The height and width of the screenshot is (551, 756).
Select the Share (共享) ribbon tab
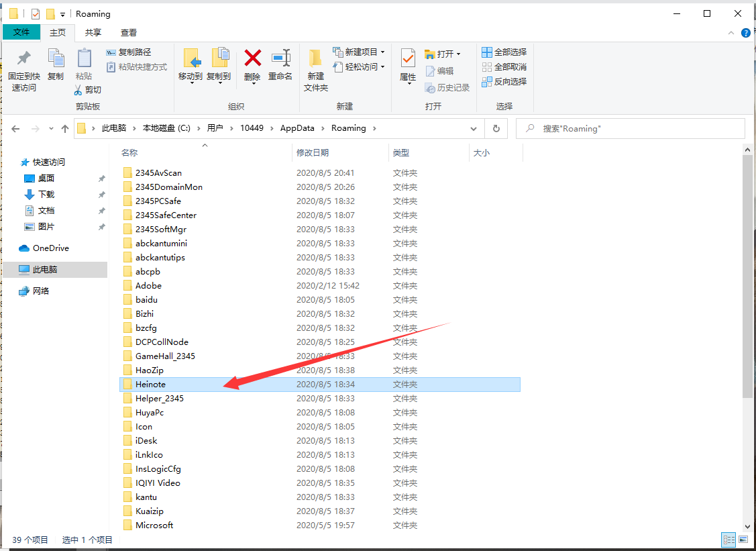pos(93,32)
